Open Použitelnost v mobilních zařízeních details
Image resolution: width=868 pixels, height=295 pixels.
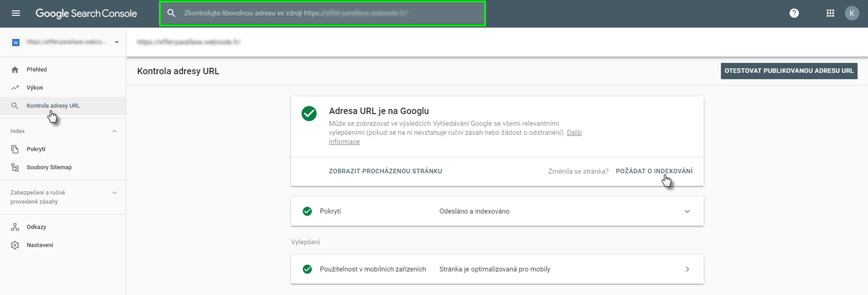687,269
